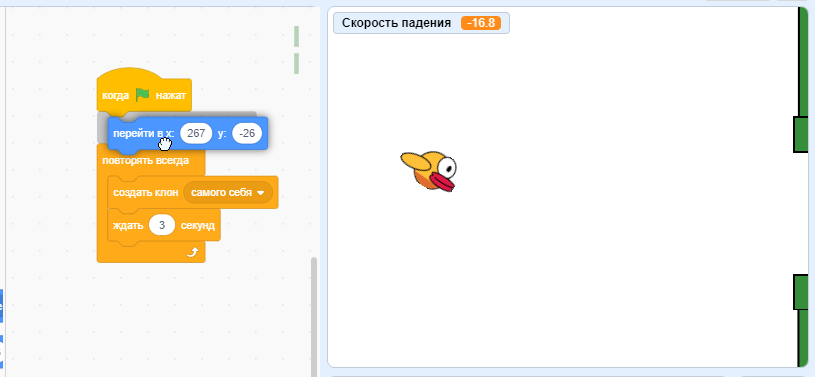
Task: Open the "самого себя" clone dropdown
Action: point(228,192)
